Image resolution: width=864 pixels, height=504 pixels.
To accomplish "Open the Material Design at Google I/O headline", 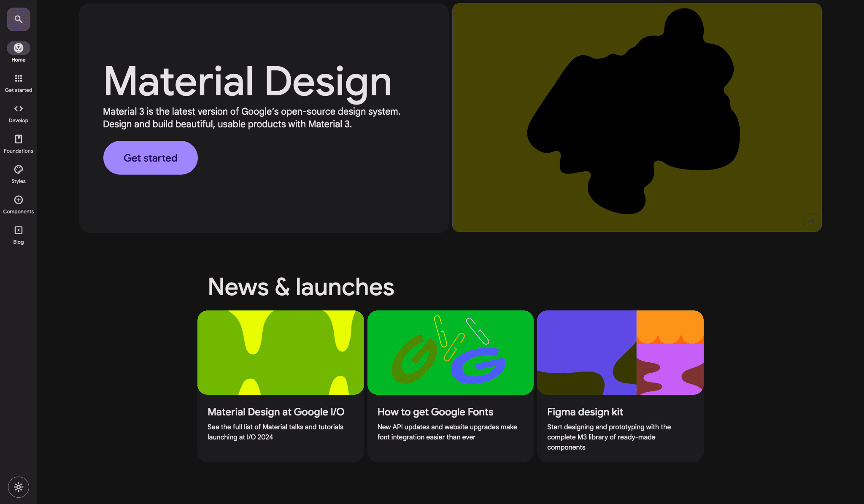I will (276, 412).
